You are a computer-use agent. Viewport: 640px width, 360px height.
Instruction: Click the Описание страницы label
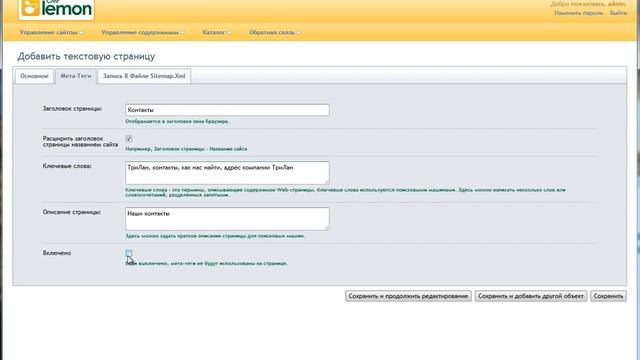(x=72, y=212)
